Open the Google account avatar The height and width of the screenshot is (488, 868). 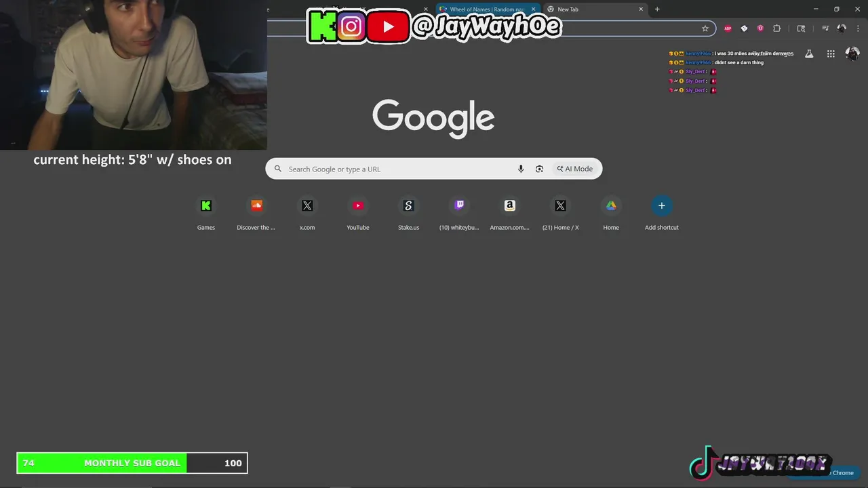[x=852, y=54]
